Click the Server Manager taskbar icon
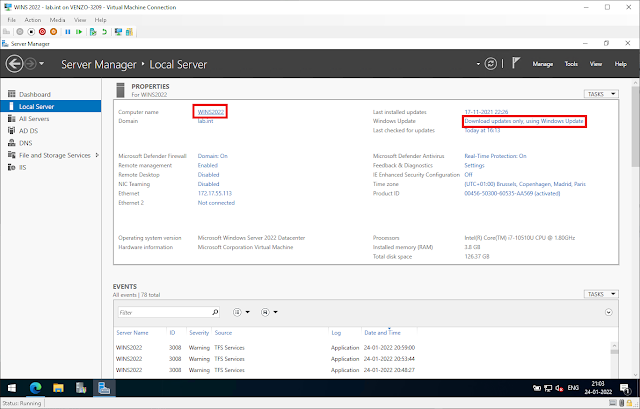Viewport: 640px width, 409px height. (x=104, y=388)
